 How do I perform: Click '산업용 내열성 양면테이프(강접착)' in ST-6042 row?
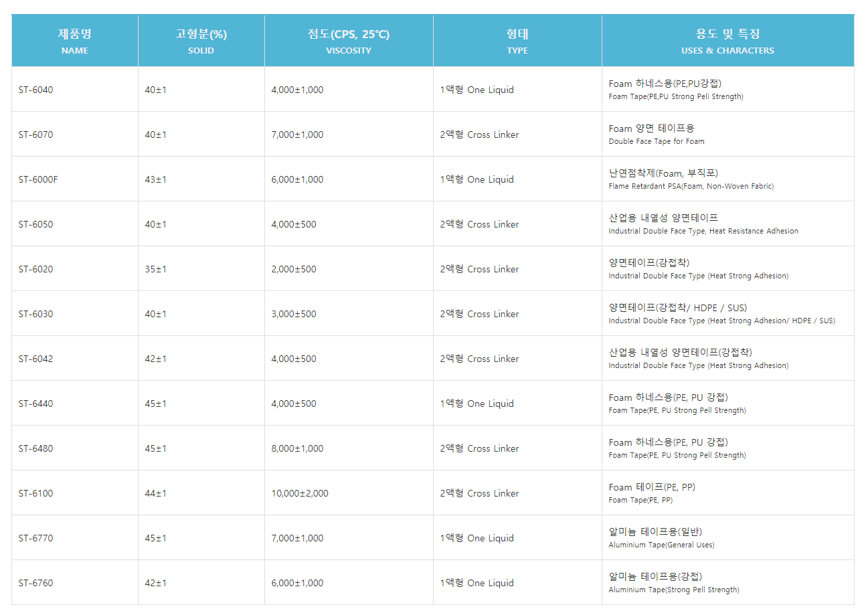pos(681,353)
